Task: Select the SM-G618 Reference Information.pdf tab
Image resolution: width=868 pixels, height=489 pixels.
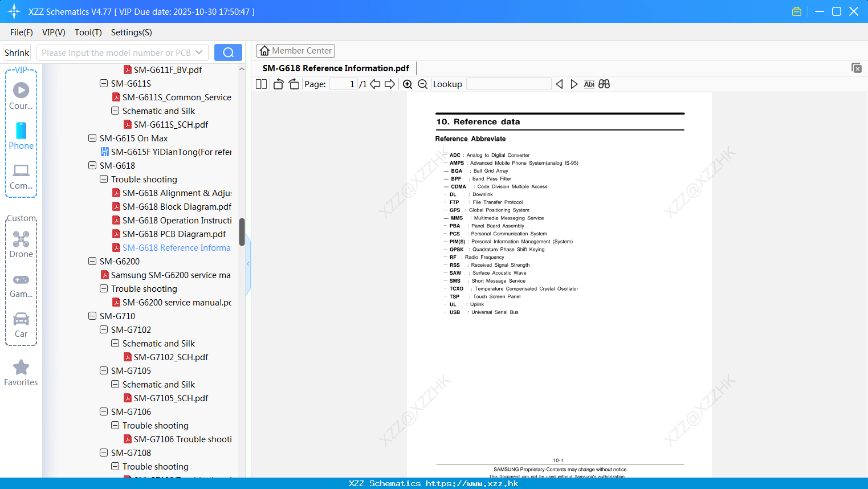Action: [336, 68]
